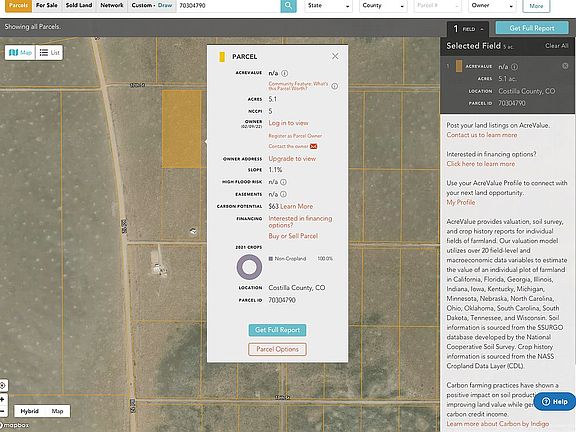This screenshot has height=432, width=576.
Task: Expand the 1 Field dropdown
Action: tap(468, 29)
